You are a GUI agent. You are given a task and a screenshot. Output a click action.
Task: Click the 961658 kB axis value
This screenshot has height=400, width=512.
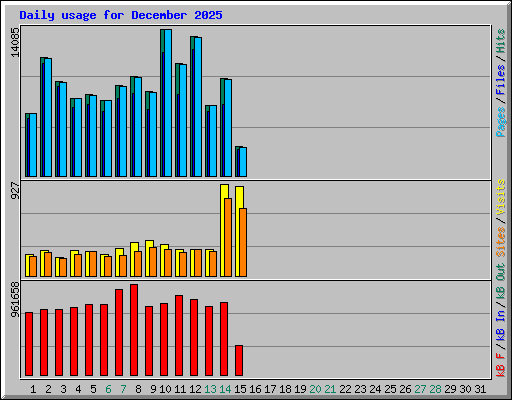pos(15,299)
